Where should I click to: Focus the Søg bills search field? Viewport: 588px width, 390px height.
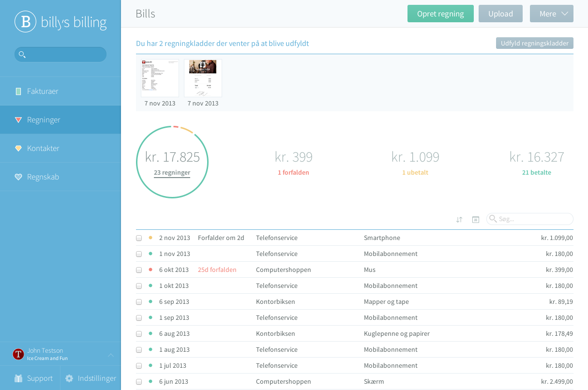coord(530,219)
